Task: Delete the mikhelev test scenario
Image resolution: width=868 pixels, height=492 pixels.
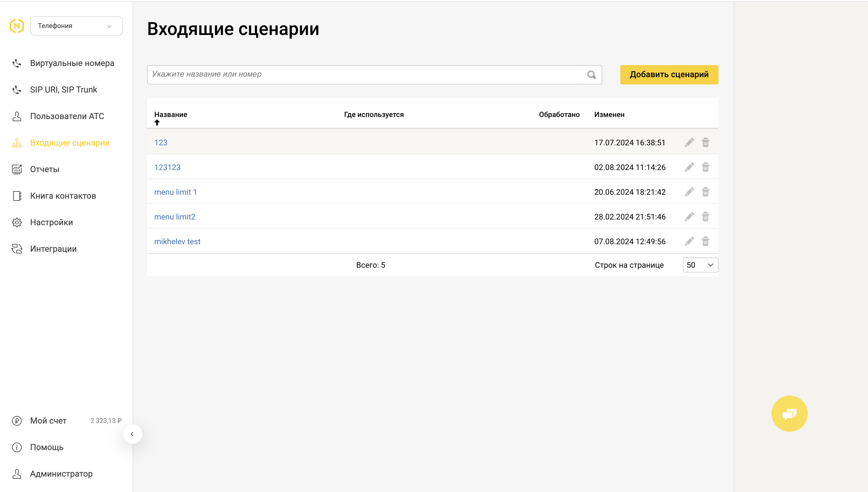Action: (x=705, y=241)
